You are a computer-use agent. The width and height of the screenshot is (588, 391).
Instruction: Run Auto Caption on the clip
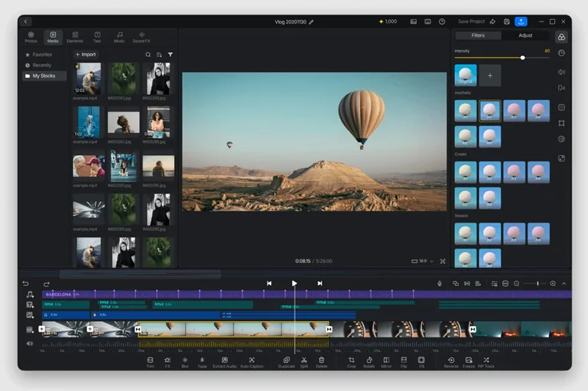(251, 362)
